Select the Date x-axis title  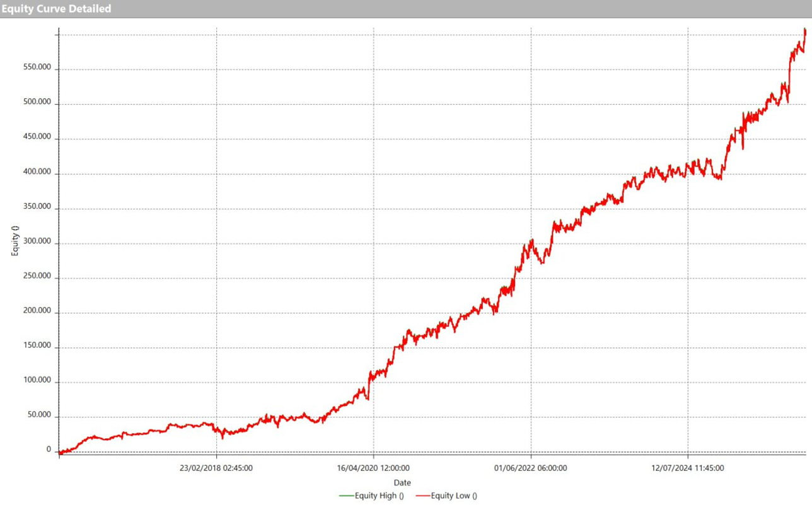click(x=402, y=483)
